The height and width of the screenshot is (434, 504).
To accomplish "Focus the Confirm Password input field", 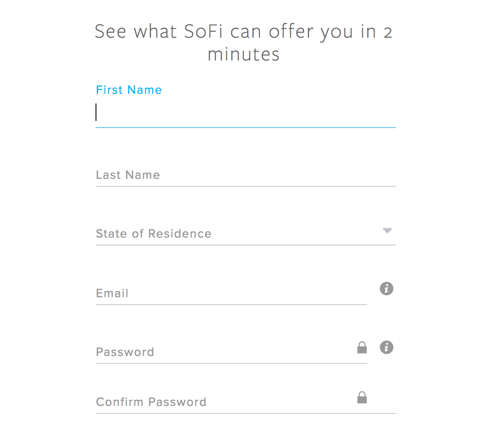I will click(x=245, y=402).
